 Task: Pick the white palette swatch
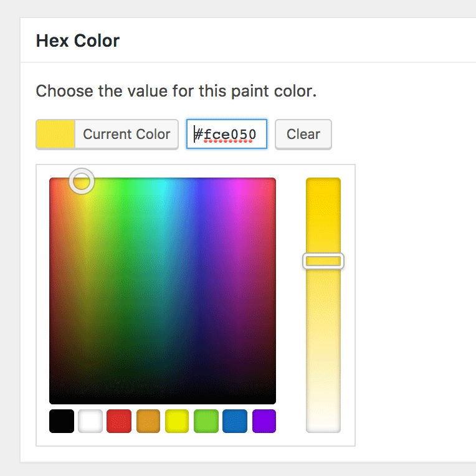coord(90,421)
